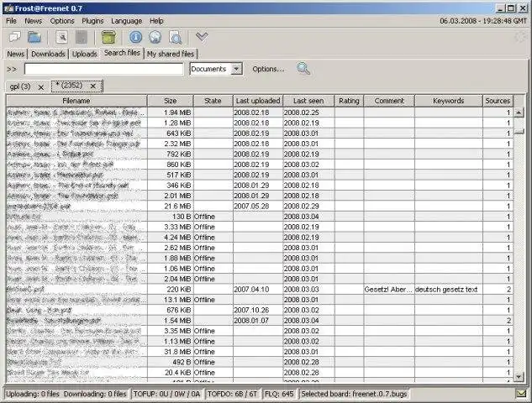Click 'Selected board: freenet.0.7.bugs' status text

tap(354, 394)
